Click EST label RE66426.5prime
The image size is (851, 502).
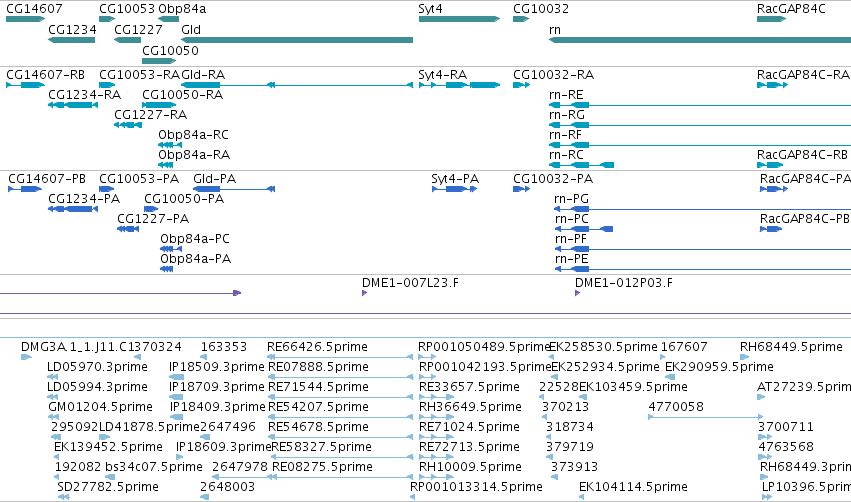[x=317, y=347]
